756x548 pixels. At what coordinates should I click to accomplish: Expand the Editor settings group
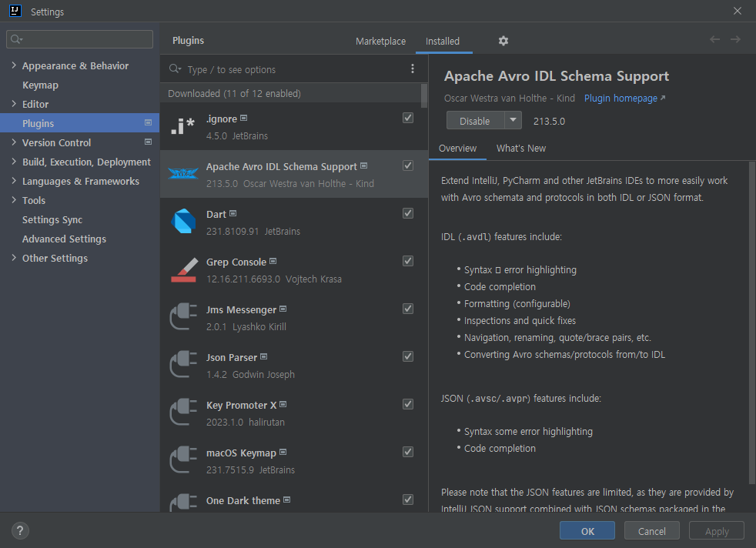14,104
